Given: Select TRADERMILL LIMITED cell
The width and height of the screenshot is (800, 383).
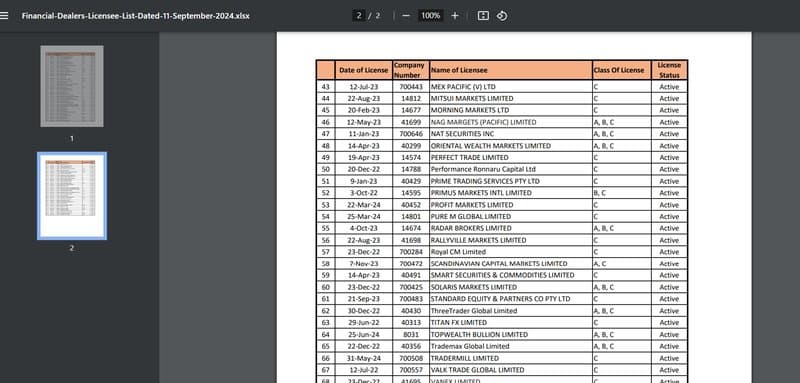Looking at the screenshot, I should 511,358.
